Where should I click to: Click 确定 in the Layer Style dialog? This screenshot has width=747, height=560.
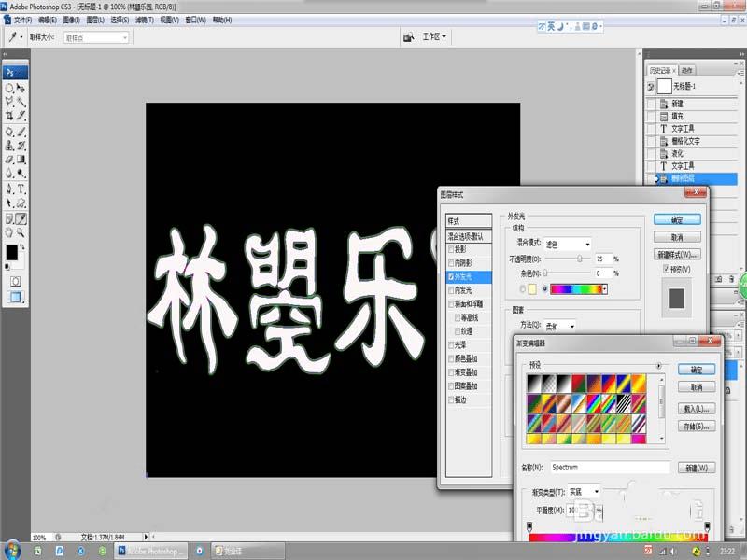(677, 219)
